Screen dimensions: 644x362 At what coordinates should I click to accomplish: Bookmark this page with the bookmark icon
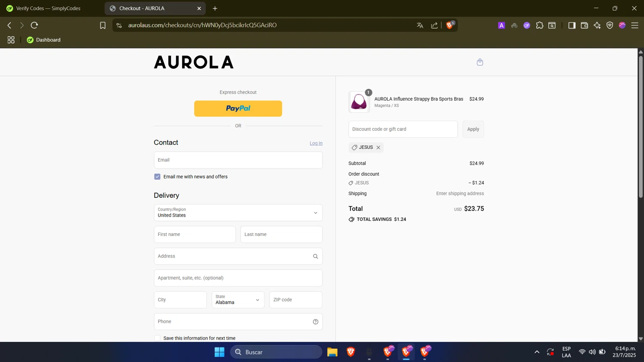click(103, 25)
